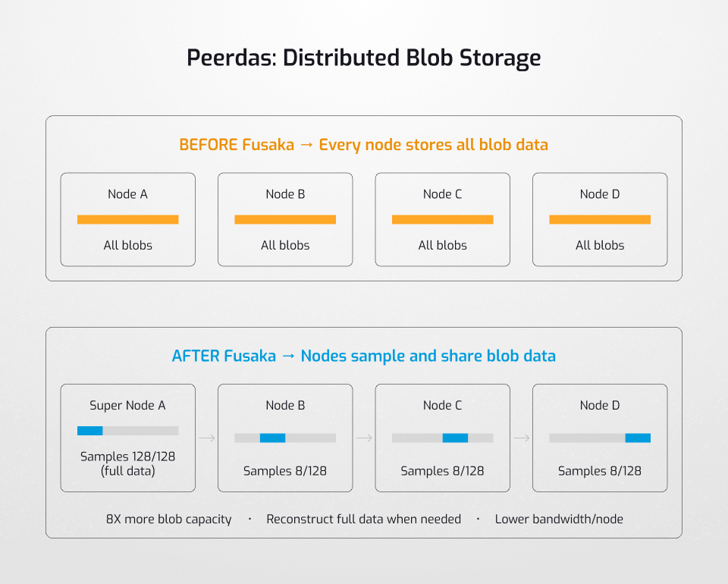Image resolution: width=728 pixels, height=584 pixels.
Task: Click Samples 8/128 under Node D
Action: tap(600, 471)
